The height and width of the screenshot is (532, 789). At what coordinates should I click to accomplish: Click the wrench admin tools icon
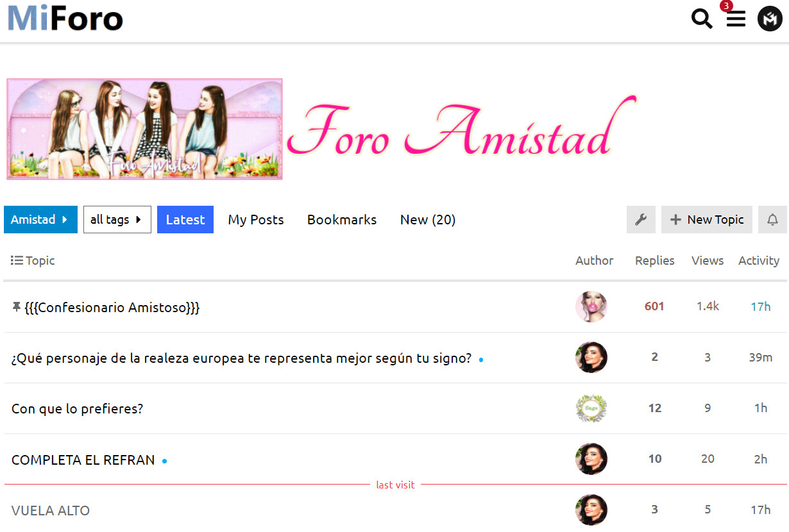point(641,220)
